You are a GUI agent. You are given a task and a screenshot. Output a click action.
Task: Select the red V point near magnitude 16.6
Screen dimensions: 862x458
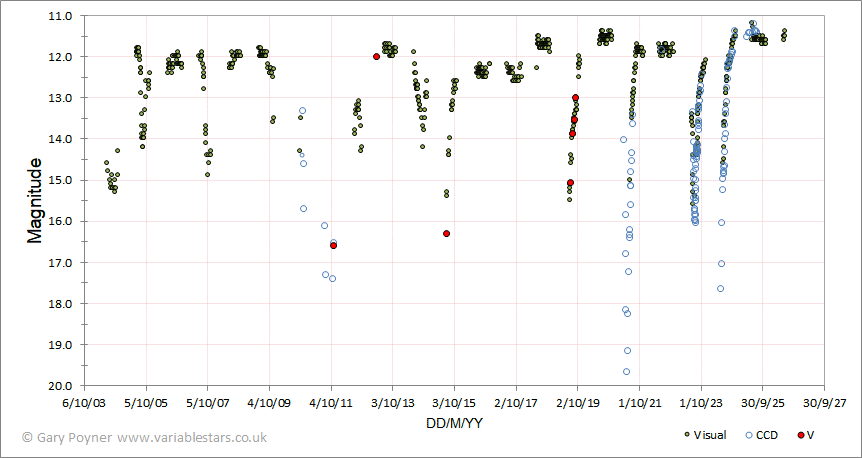click(334, 246)
